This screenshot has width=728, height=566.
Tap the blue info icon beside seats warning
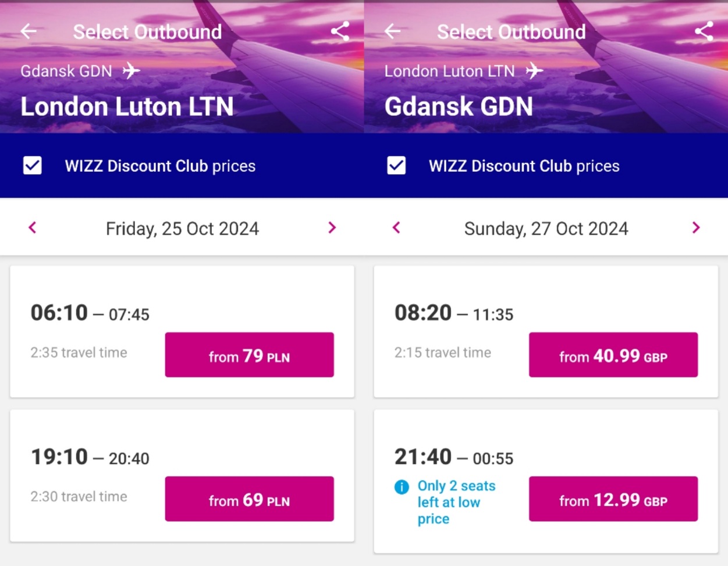point(402,487)
